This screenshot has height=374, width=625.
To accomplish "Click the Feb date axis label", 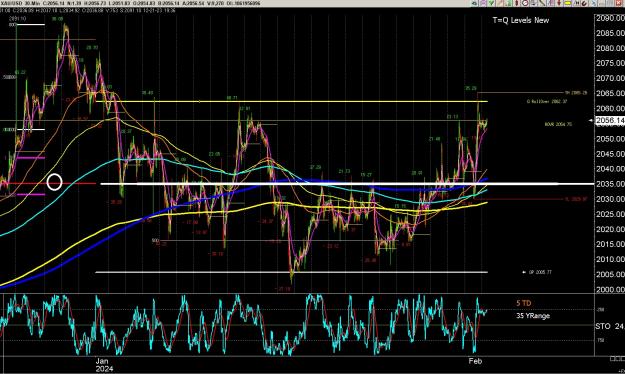I will (x=475, y=361).
